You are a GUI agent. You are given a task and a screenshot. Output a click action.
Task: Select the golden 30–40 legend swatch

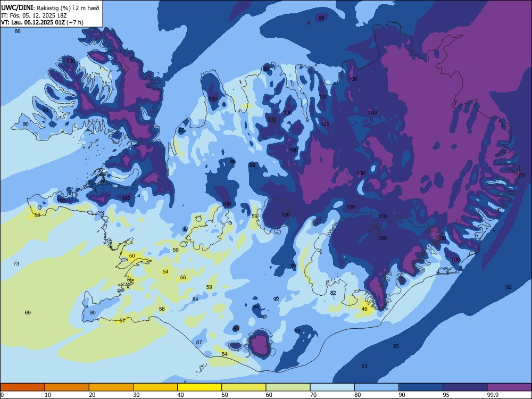(155, 387)
